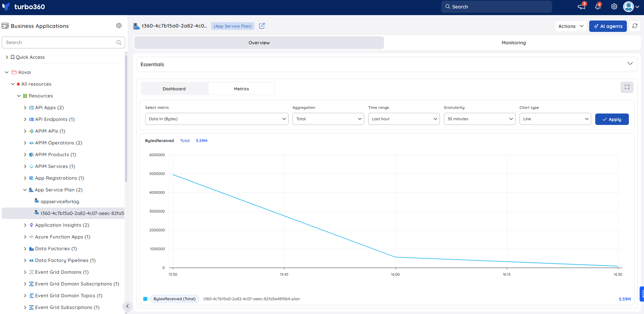Open the Granularity dropdown

(x=480, y=119)
